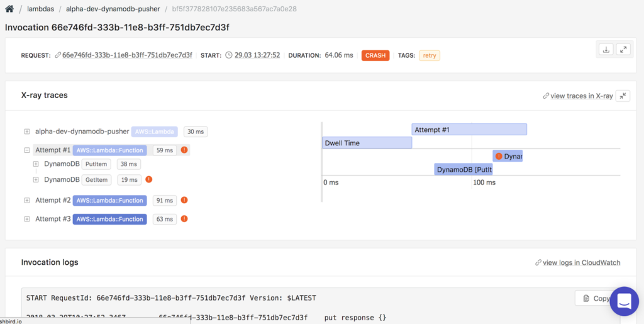This screenshot has height=324, width=644.
Task: Collapse the Attempt #1 trace row
Action: [x=27, y=150]
